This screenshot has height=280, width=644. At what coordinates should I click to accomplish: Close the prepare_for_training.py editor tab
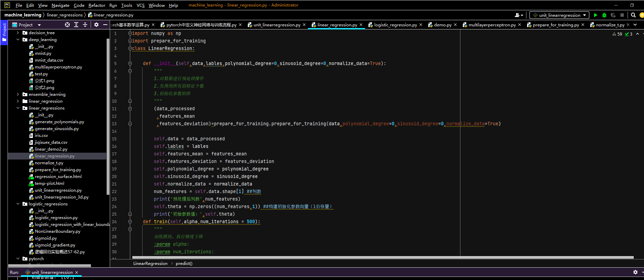coord(583,25)
